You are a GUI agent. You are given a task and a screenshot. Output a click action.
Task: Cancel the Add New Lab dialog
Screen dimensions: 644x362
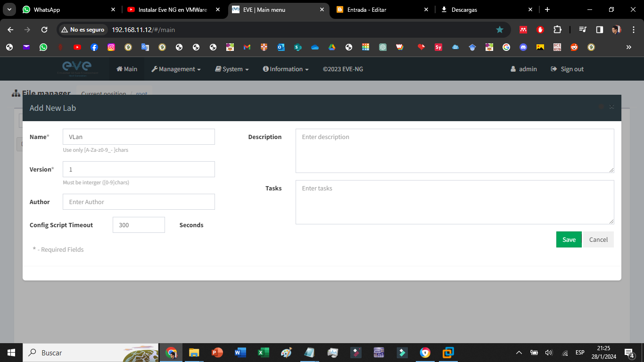coord(598,239)
